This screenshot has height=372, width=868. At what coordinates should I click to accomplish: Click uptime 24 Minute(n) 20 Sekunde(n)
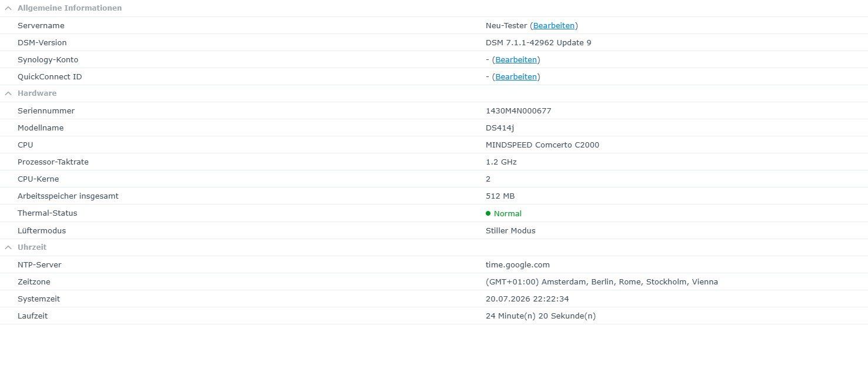point(541,316)
